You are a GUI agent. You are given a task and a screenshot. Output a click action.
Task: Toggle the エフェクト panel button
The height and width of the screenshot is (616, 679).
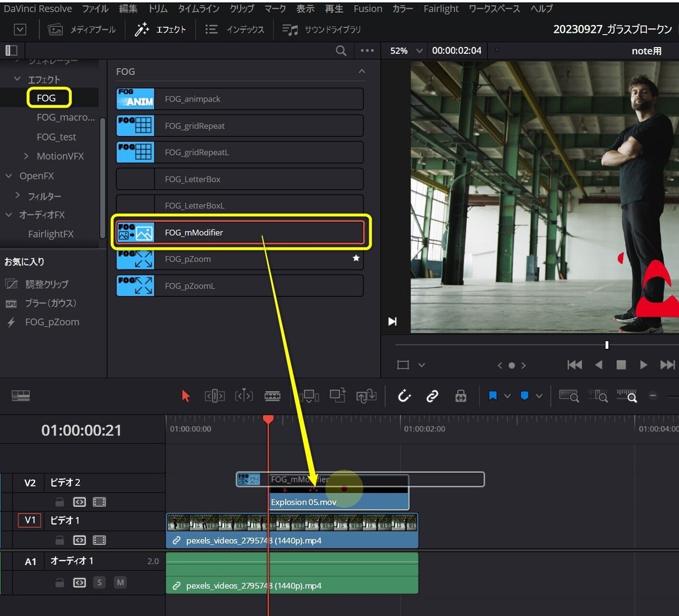[160, 29]
